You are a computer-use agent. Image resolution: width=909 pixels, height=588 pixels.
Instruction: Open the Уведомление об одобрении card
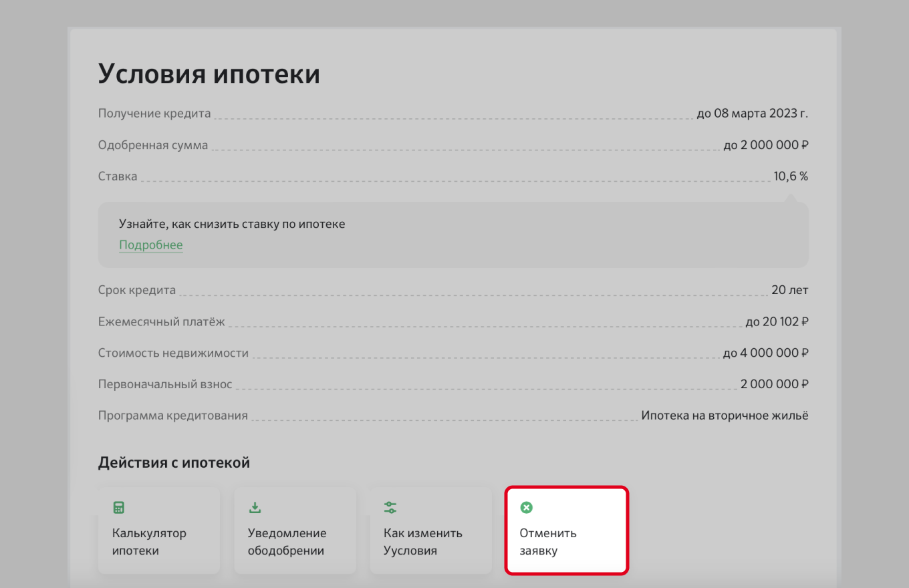(x=295, y=531)
